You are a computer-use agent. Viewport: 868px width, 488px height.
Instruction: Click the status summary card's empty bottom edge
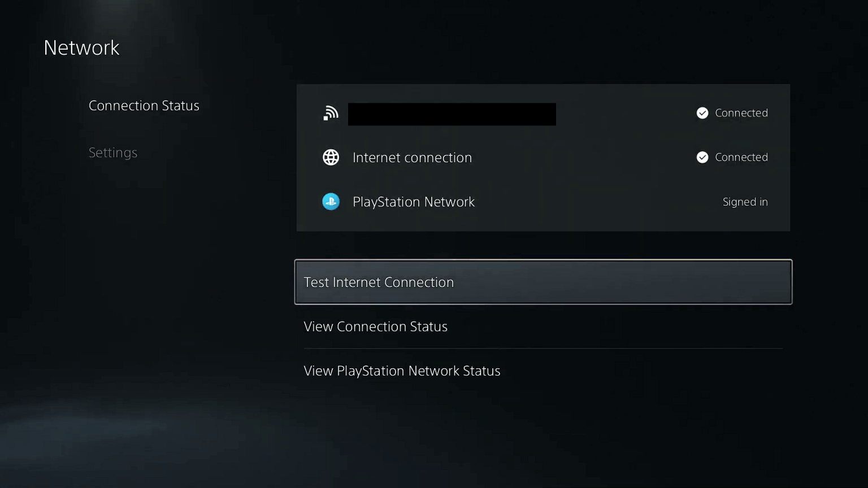click(x=542, y=225)
